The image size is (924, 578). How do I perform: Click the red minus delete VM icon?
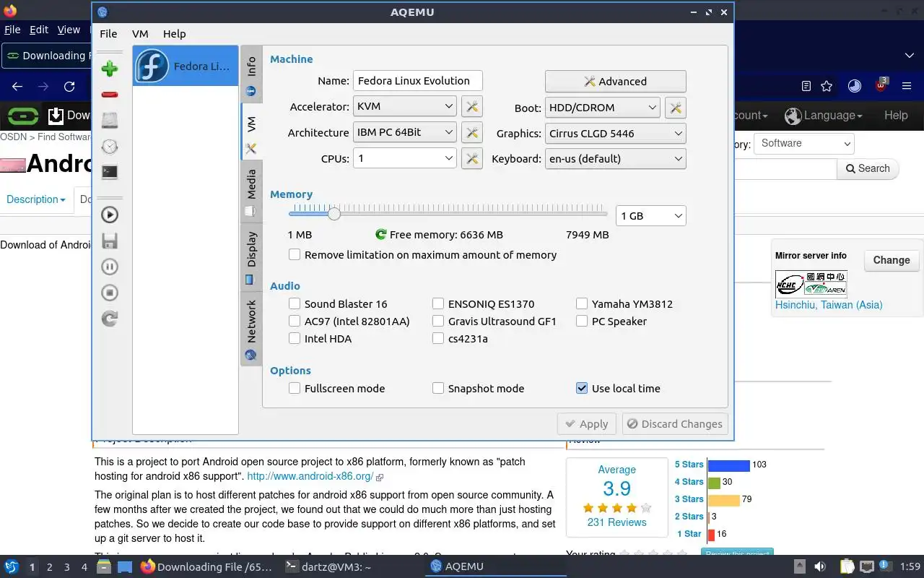(x=110, y=95)
